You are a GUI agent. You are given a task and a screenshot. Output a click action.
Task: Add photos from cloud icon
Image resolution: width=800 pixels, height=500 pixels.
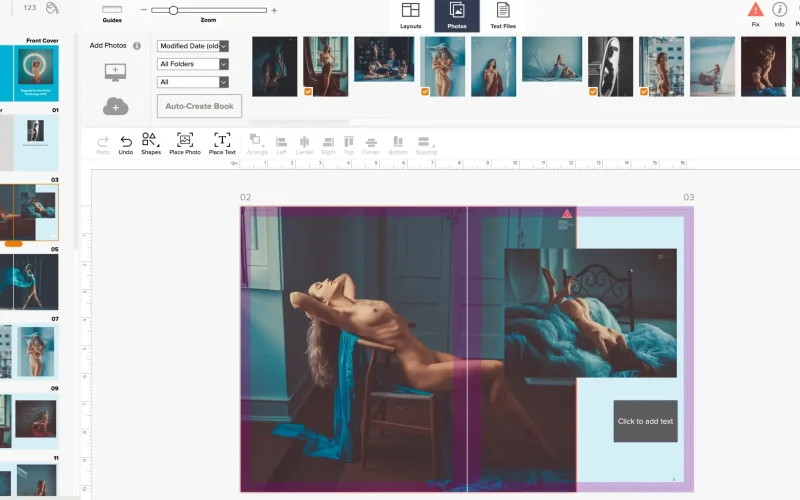pos(115,106)
